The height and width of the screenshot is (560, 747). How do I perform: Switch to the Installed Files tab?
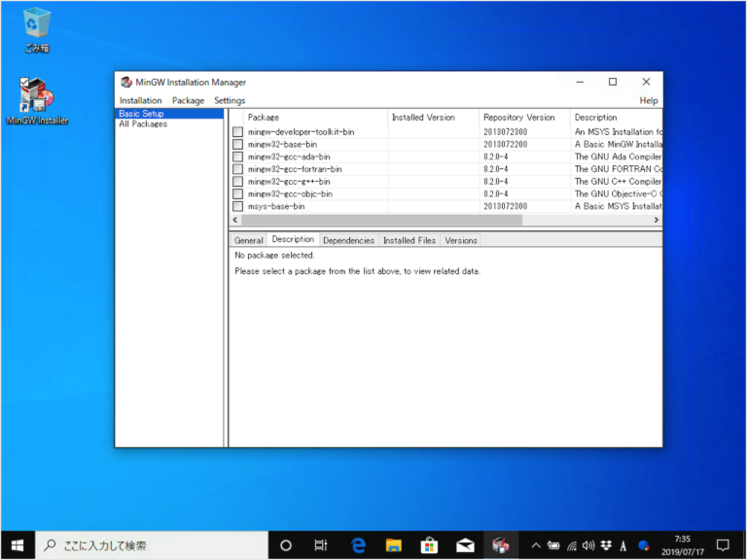[x=409, y=240]
